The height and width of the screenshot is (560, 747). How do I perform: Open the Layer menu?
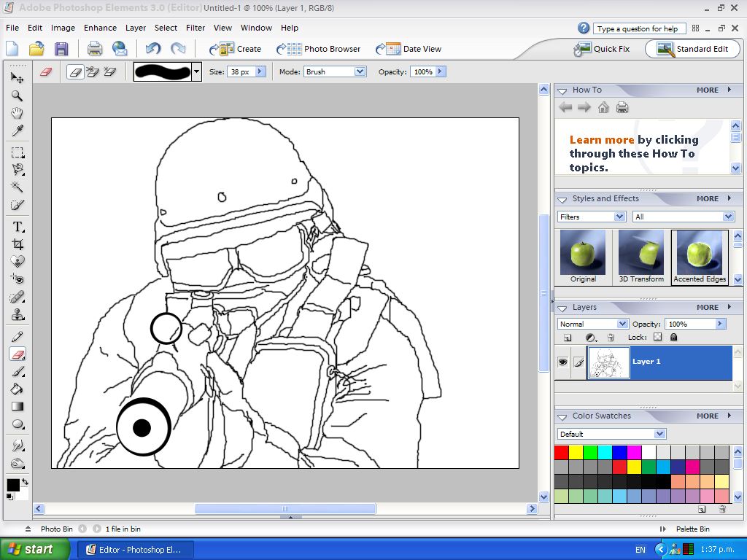tap(135, 28)
